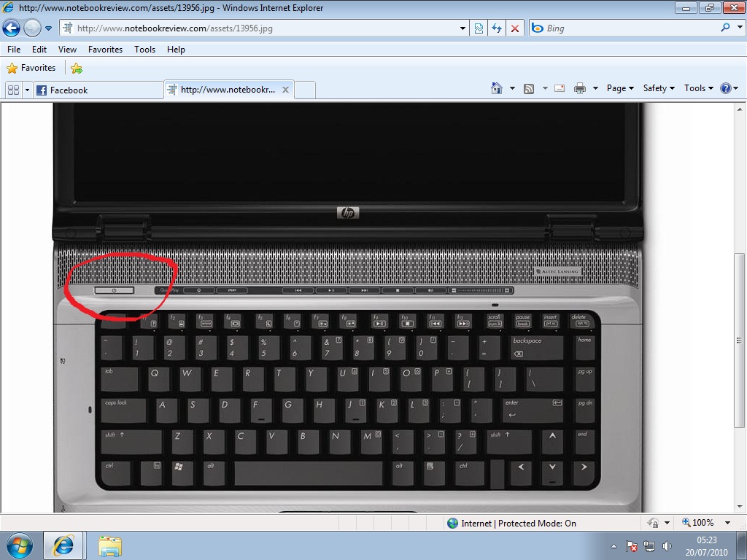
Task: Open the File menu
Action: tap(14, 50)
